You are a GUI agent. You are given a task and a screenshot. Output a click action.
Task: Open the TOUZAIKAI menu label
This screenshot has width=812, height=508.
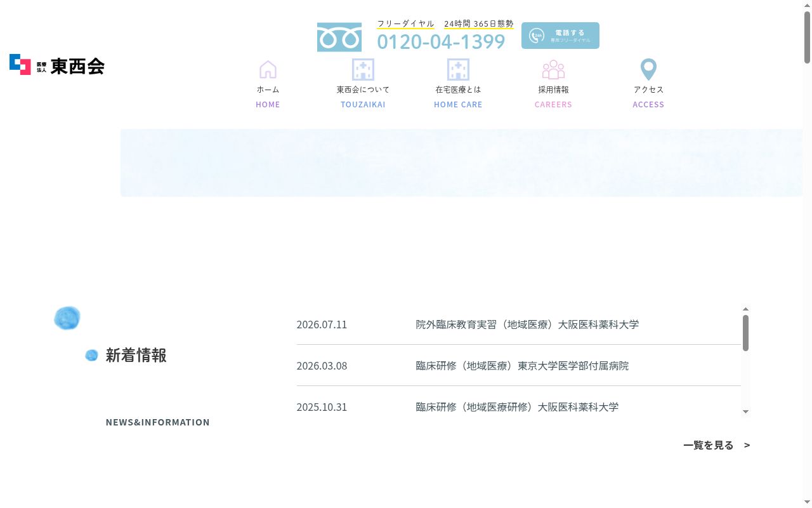coord(363,104)
